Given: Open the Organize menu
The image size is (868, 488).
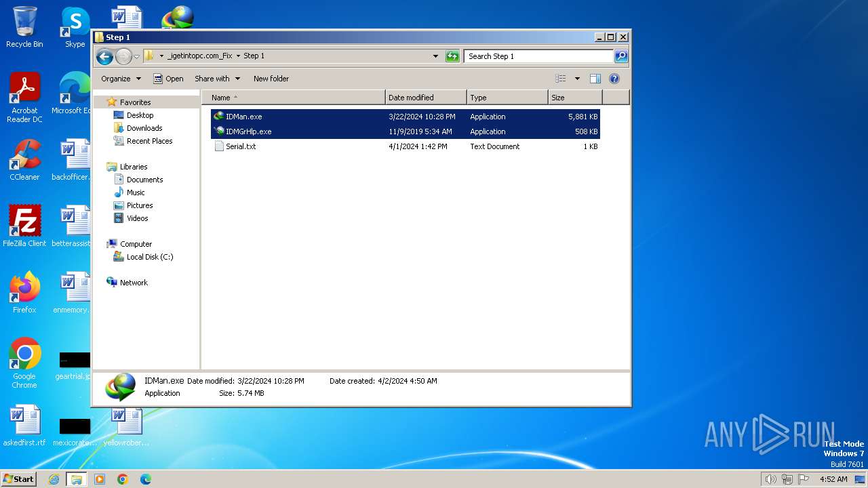Looking at the screenshot, I should pyautogui.click(x=121, y=79).
